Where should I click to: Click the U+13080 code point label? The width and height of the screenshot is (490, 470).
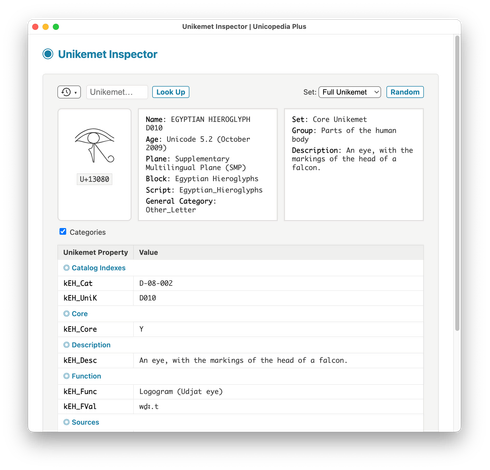click(94, 179)
